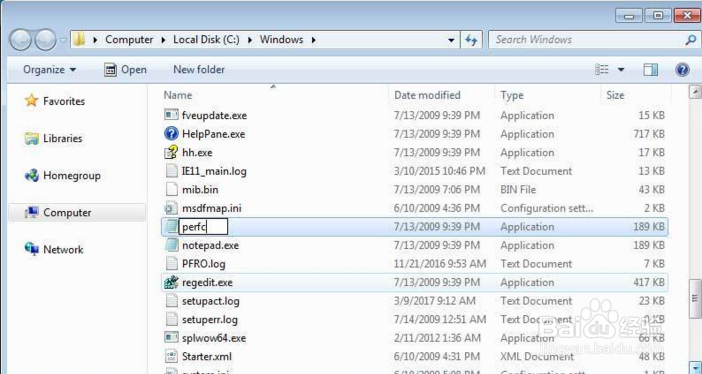Click the vertical scrollbar thumb
Viewport: 702px width, 374px height.
tap(695, 298)
